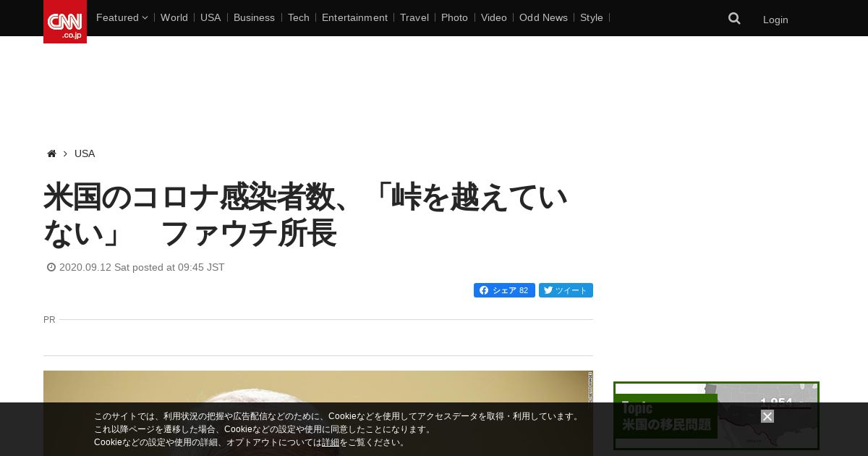Open the CNN.co.jp logo home link
The image size is (868, 456).
65,22
